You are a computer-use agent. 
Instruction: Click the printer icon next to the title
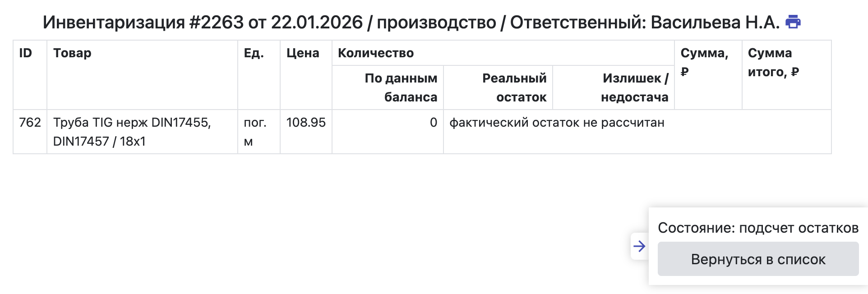pyautogui.click(x=793, y=22)
